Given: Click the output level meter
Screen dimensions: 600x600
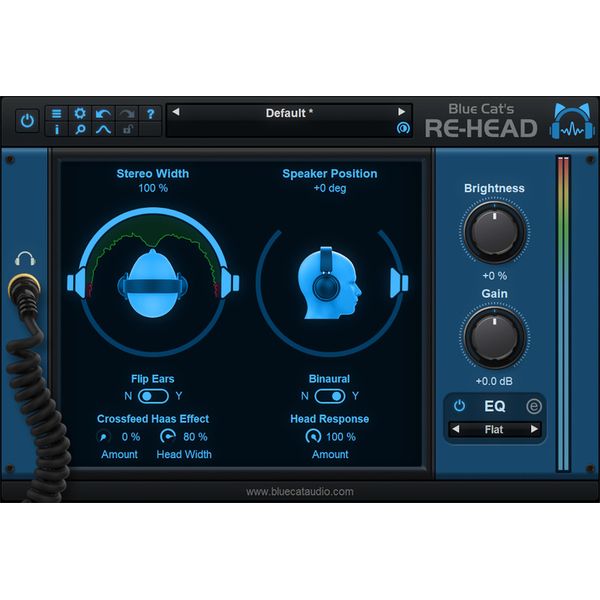Looking at the screenshot, I should (x=563, y=313).
